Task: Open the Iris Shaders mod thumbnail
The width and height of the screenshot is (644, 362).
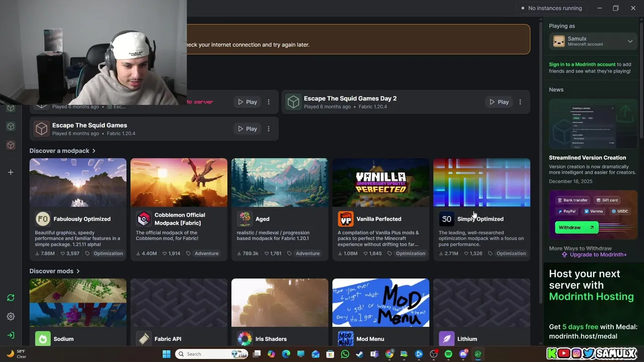Action: (x=280, y=303)
